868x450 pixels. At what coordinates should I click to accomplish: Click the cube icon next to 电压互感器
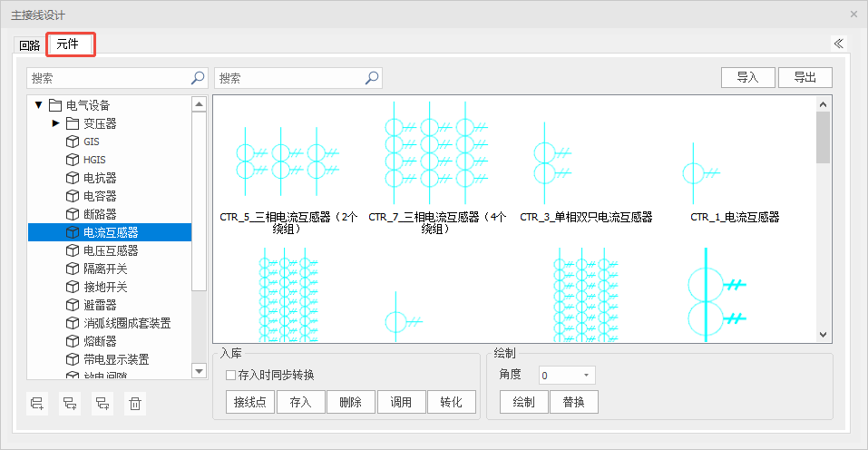[x=73, y=250]
